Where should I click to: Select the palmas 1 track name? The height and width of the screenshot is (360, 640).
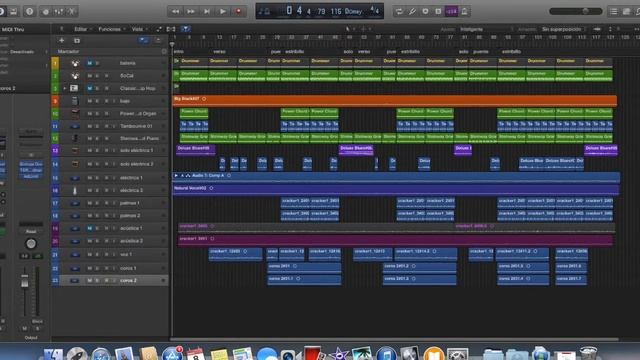tap(129, 203)
